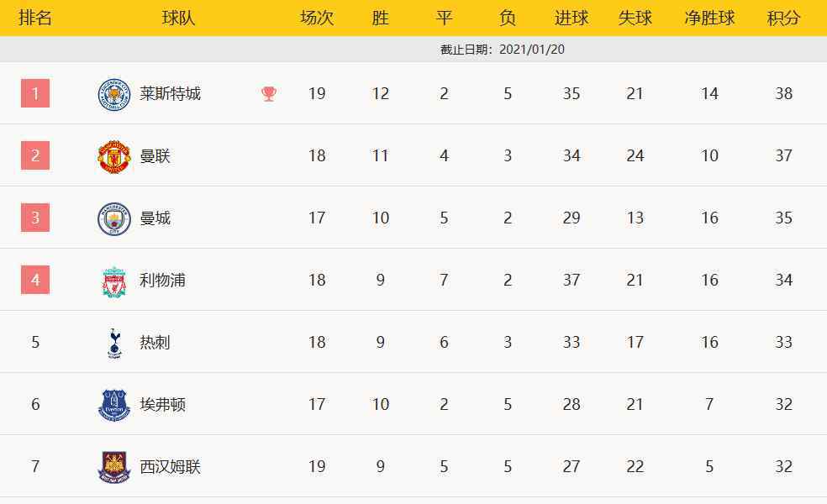This screenshot has width=827, height=504.
Task: Click the West Ham United crest
Action: tap(113, 467)
